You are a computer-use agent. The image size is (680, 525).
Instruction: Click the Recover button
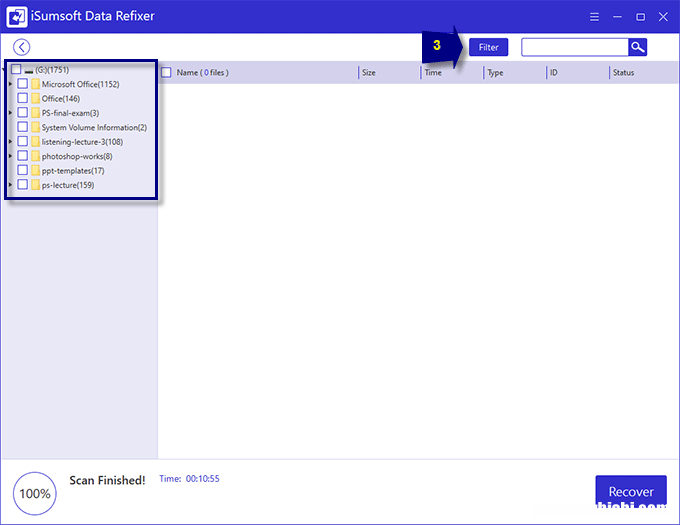[631, 492]
